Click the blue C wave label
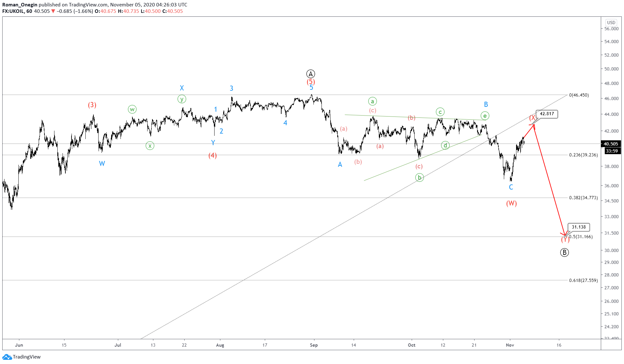The height and width of the screenshot is (364, 624). coord(511,187)
